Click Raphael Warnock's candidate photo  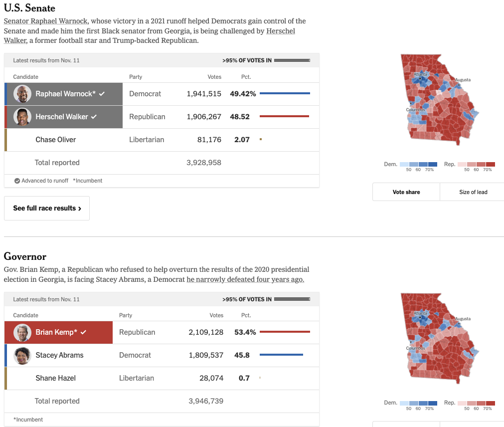pyautogui.click(x=22, y=94)
